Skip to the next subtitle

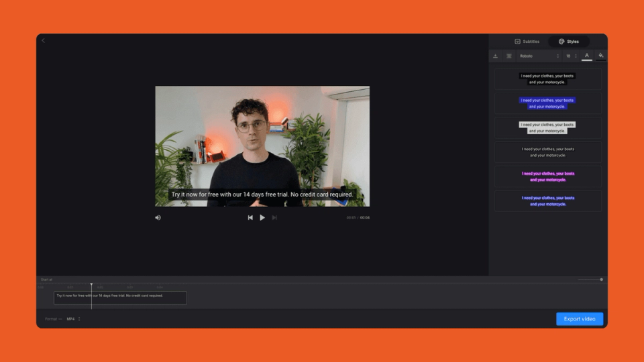point(274,217)
